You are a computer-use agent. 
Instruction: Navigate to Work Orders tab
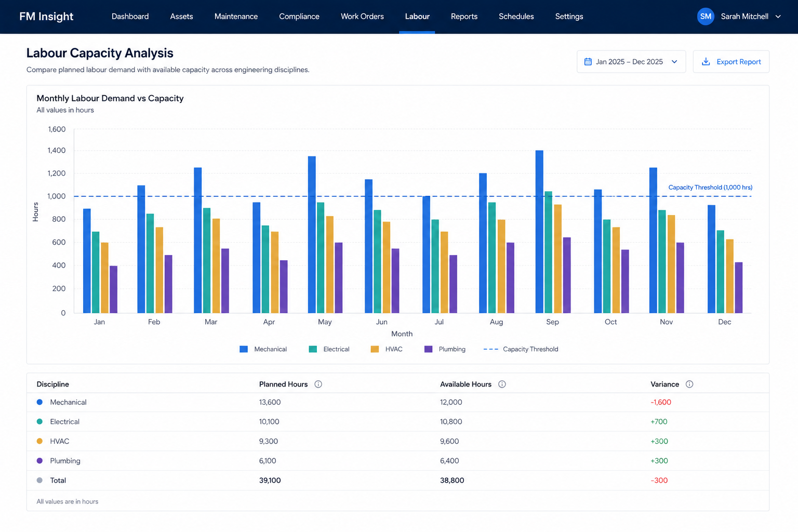(362, 17)
